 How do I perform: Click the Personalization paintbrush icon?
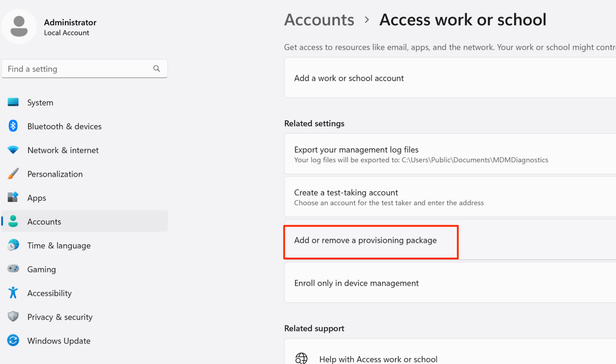click(x=13, y=174)
